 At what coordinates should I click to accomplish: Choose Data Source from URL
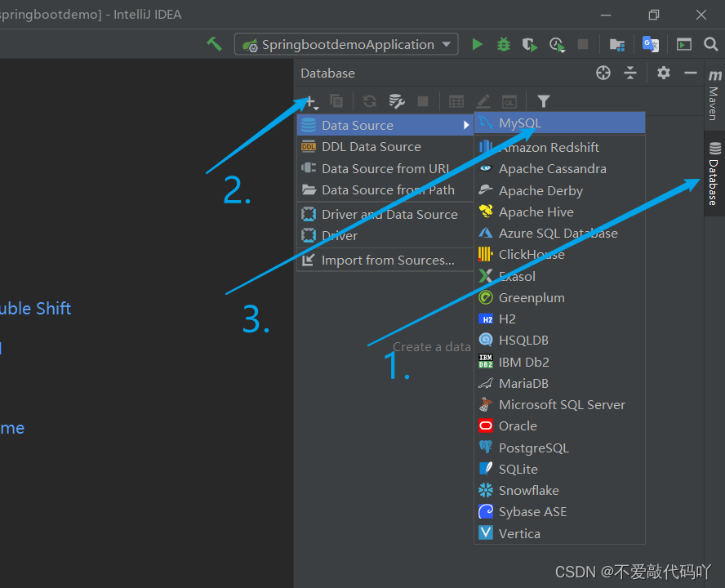point(385,168)
